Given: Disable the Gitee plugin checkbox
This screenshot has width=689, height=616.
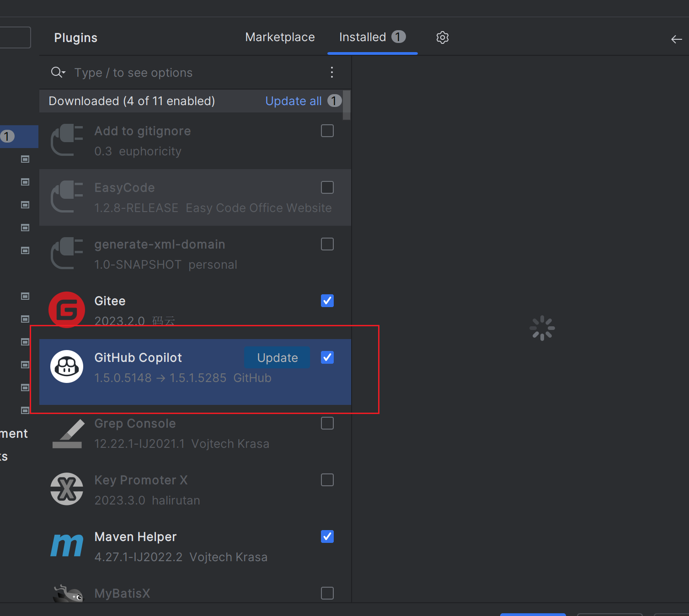Looking at the screenshot, I should (x=327, y=301).
